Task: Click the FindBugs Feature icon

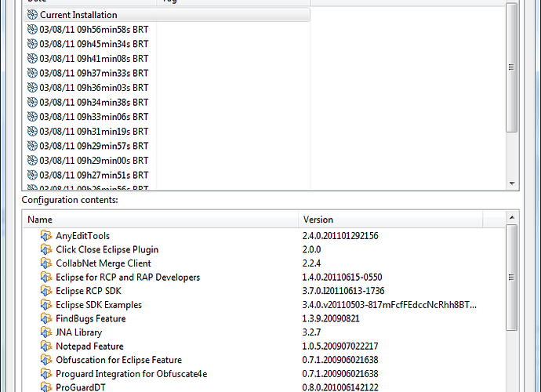Action: [46, 318]
